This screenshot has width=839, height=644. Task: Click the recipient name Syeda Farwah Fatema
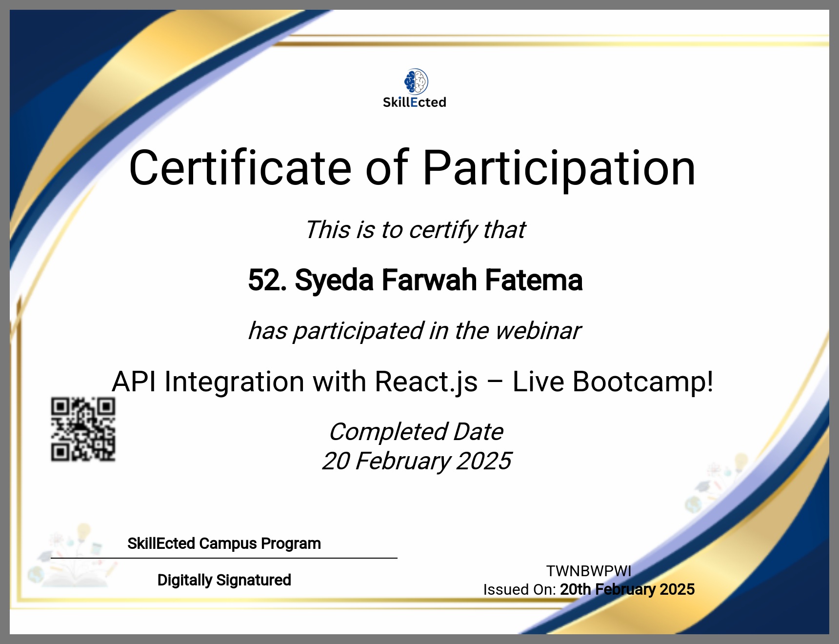pos(438,281)
